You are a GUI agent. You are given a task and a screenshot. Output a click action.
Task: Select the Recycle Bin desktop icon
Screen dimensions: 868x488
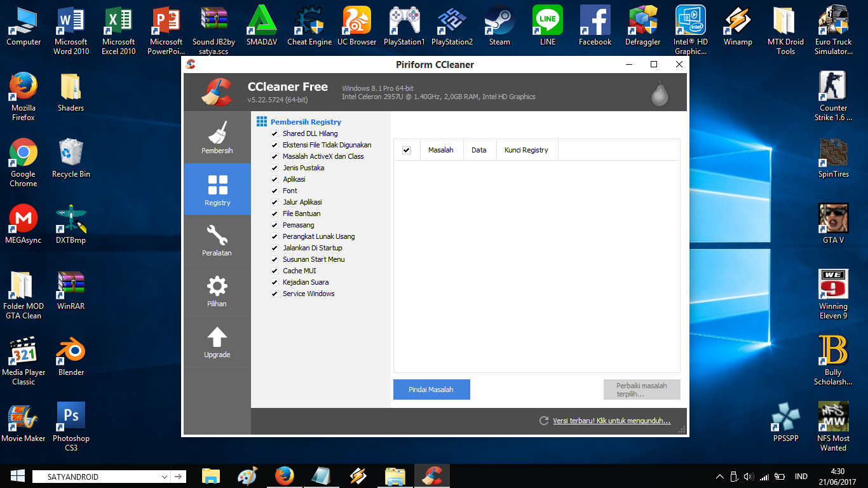tap(71, 159)
